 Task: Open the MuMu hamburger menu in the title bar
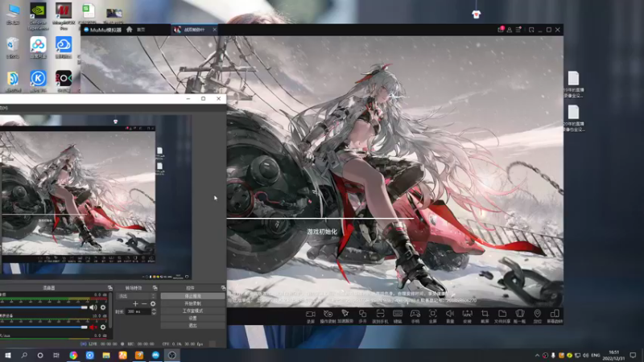[518, 30]
